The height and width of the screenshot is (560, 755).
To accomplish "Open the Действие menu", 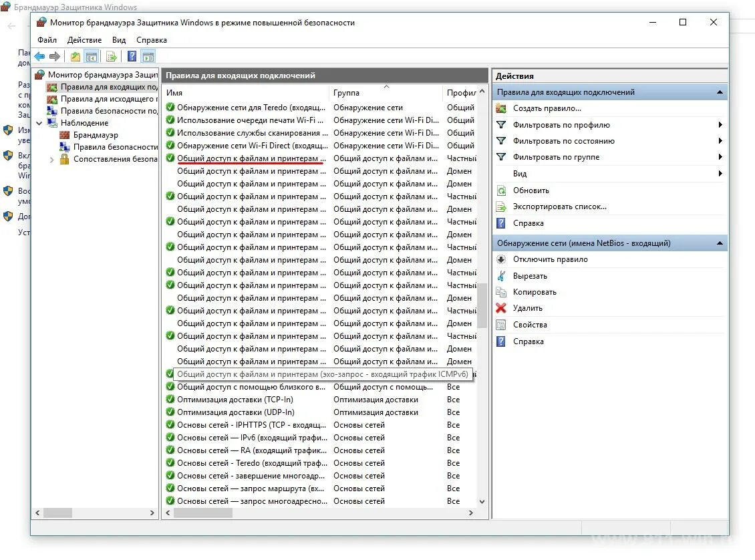I will click(84, 40).
